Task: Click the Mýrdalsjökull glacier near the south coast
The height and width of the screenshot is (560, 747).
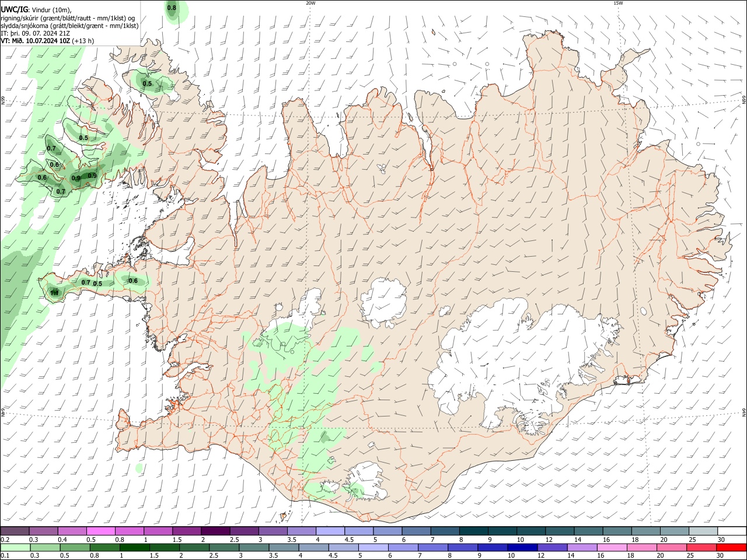Action: 366,482
